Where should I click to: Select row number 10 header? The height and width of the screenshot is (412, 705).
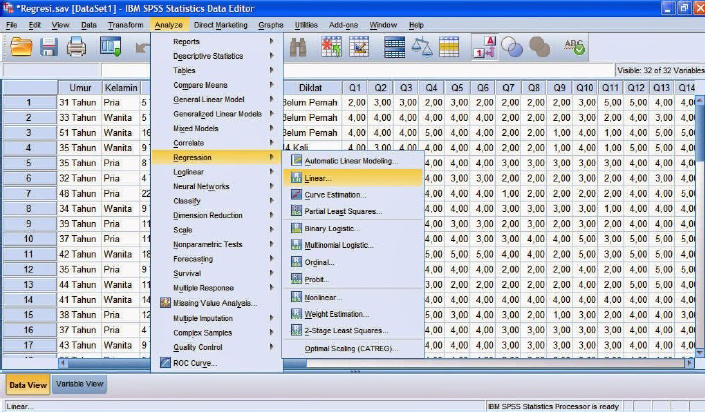coord(29,239)
